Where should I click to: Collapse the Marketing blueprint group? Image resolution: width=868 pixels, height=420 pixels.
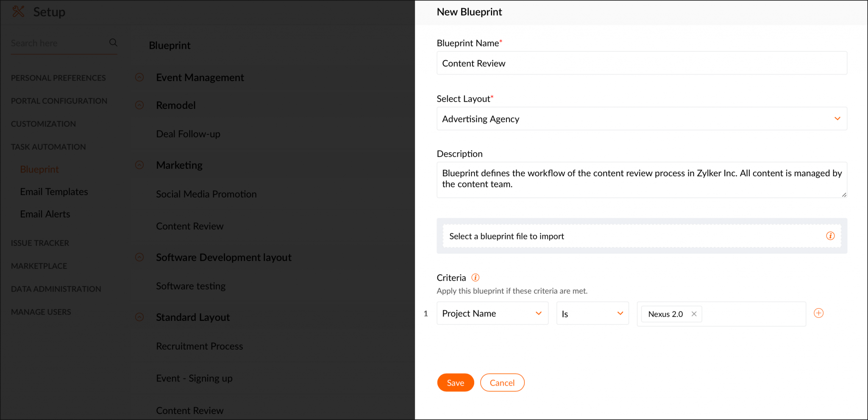139,165
